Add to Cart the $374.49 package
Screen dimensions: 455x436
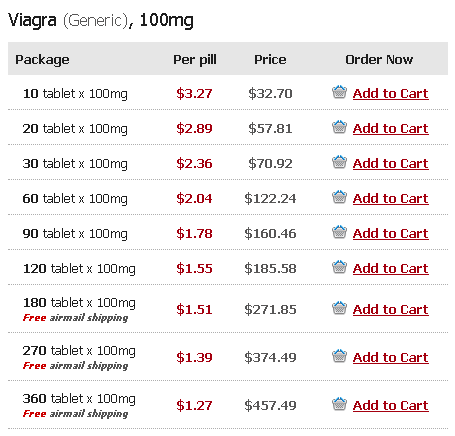pos(391,358)
